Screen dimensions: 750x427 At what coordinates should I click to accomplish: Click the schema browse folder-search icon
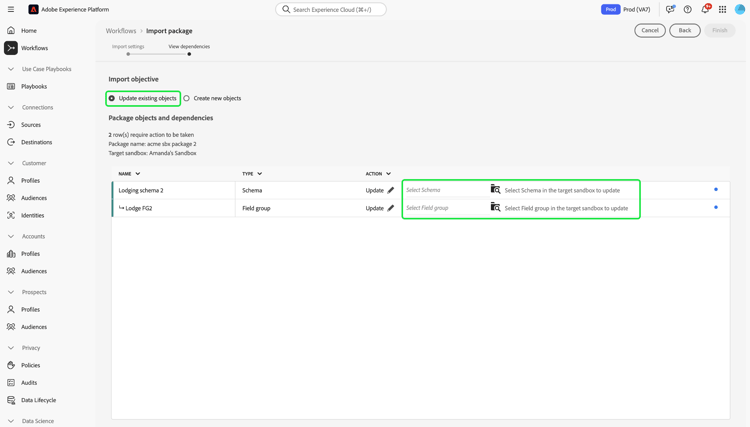(x=496, y=189)
